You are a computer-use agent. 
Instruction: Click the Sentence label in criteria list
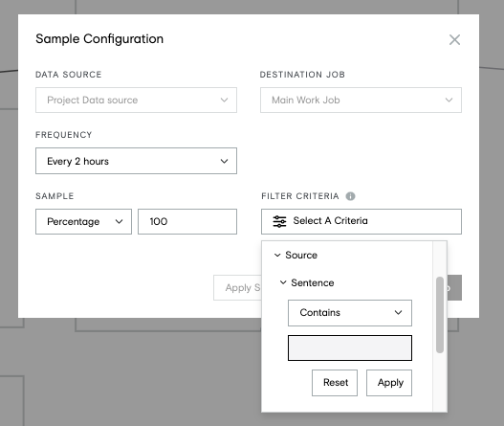point(313,282)
